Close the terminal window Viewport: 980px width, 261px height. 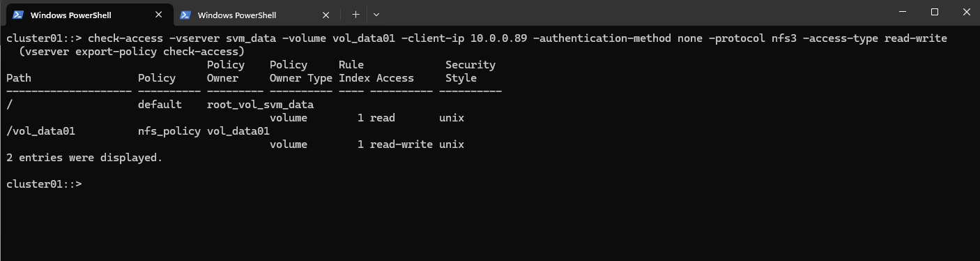pyautogui.click(x=966, y=12)
